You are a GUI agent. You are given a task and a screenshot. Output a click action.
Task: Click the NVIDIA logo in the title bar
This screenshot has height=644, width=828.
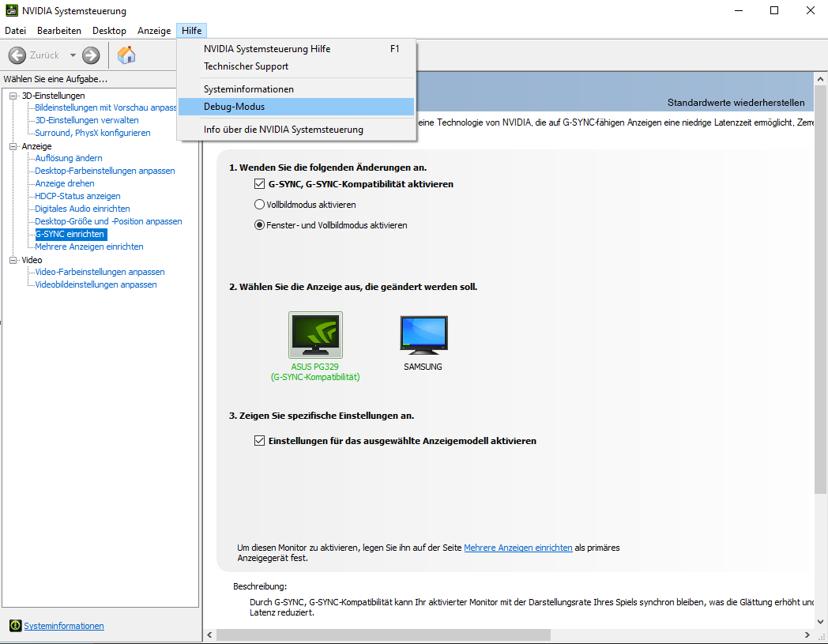[10, 10]
